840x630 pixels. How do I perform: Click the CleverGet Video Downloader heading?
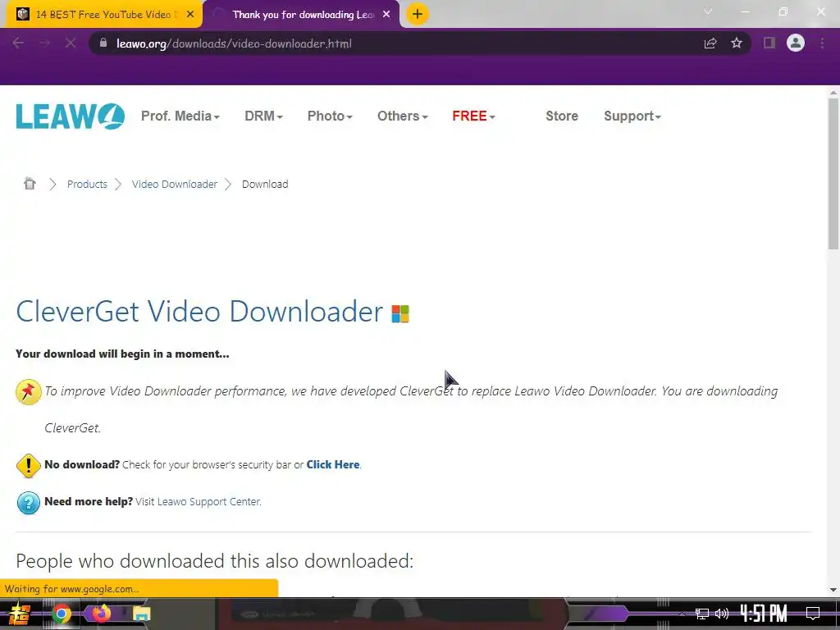[199, 312]
